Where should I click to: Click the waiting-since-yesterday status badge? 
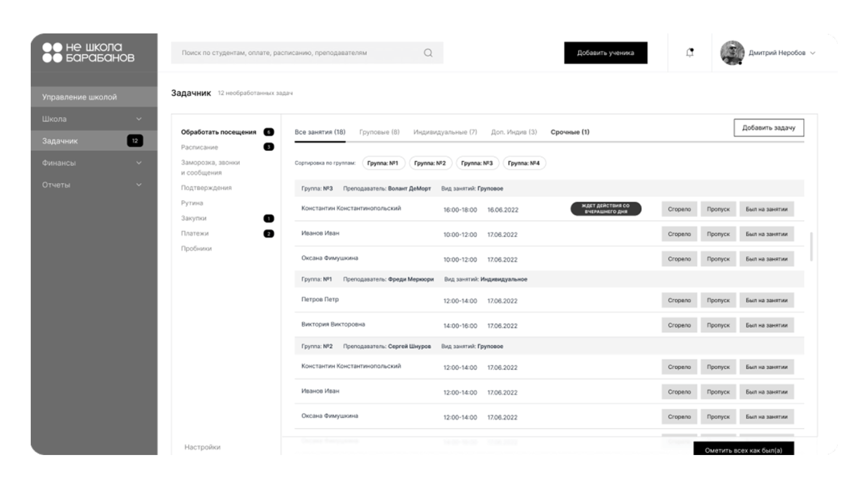606,209
